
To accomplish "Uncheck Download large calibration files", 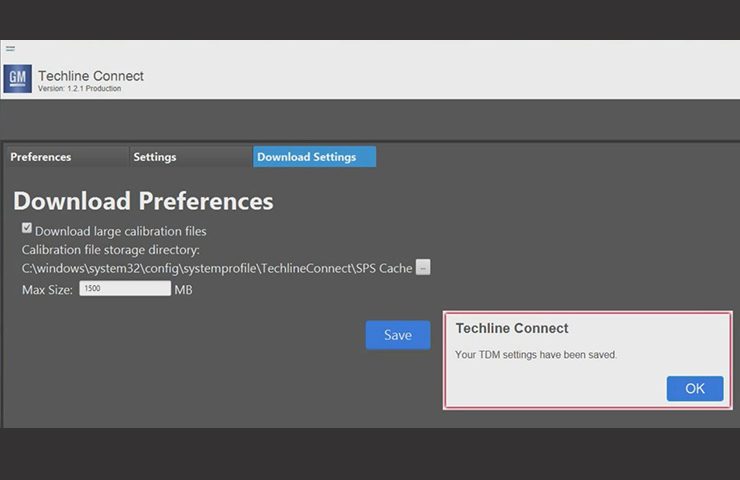I will (x=27, y=228).
